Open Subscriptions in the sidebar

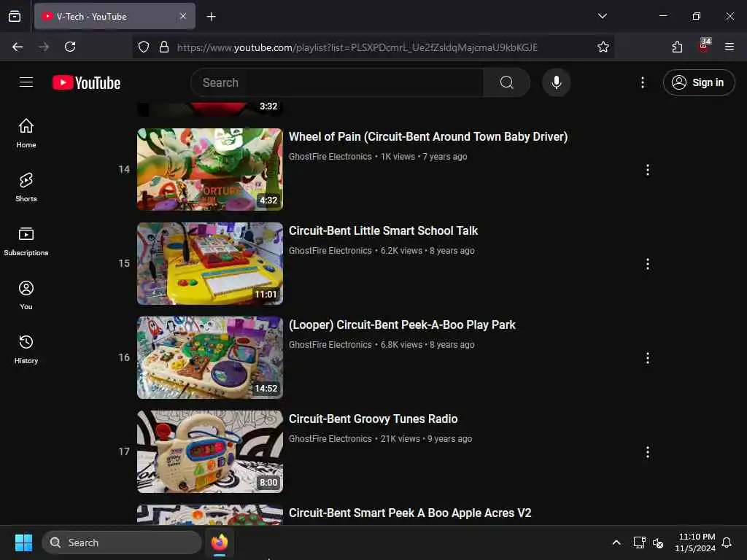pos(26,241)
